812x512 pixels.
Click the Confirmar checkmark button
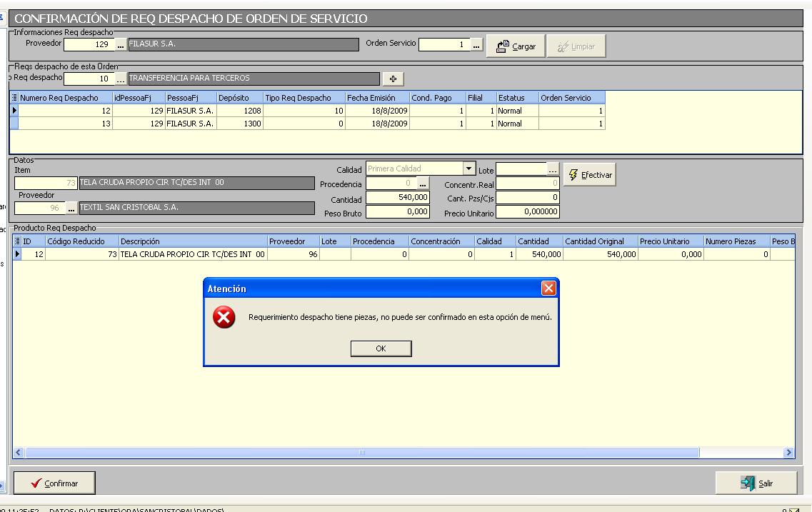54,483
